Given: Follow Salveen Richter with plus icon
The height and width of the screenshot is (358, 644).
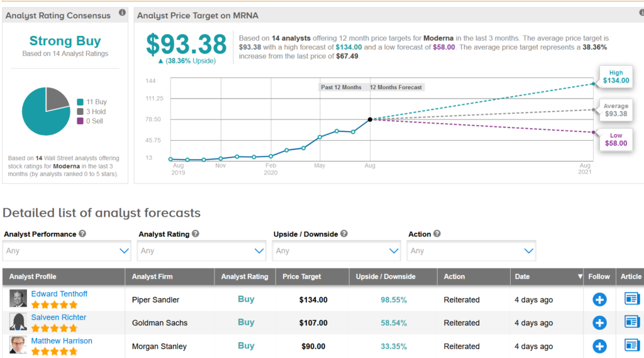Looking at the screenshot, I should tap(599, 323).
